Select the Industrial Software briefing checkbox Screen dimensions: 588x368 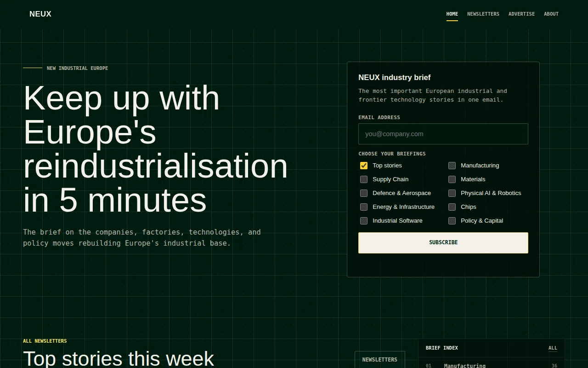pos(364,221)
